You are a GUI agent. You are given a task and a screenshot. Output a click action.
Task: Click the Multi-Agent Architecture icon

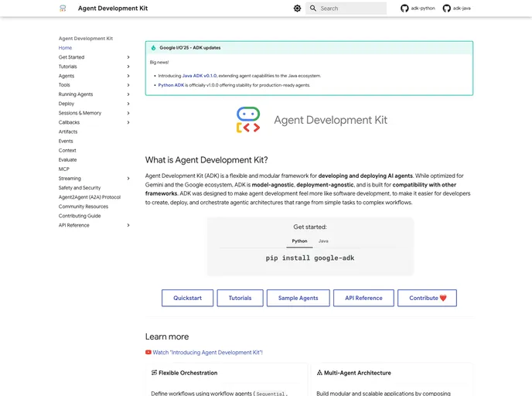(x=319, y=373)
